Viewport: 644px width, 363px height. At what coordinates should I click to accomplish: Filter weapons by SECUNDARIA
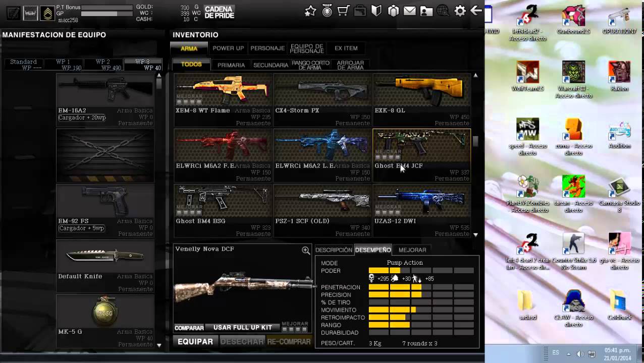click(271, 65)
